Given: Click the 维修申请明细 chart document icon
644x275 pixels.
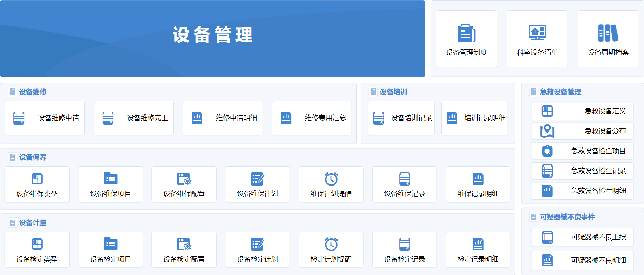Looking at the screenshot, I should [x=197, y=118].
